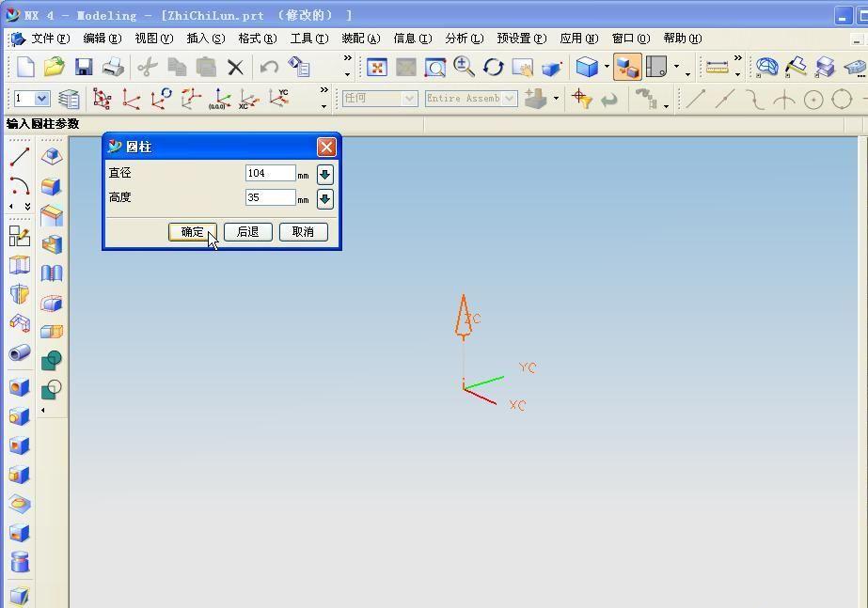Click the Delete X icon

pos(235,67)
